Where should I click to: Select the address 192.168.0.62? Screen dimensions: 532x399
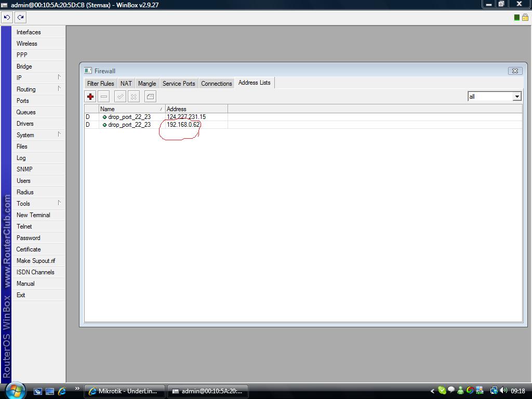click(x=183, y=125)
